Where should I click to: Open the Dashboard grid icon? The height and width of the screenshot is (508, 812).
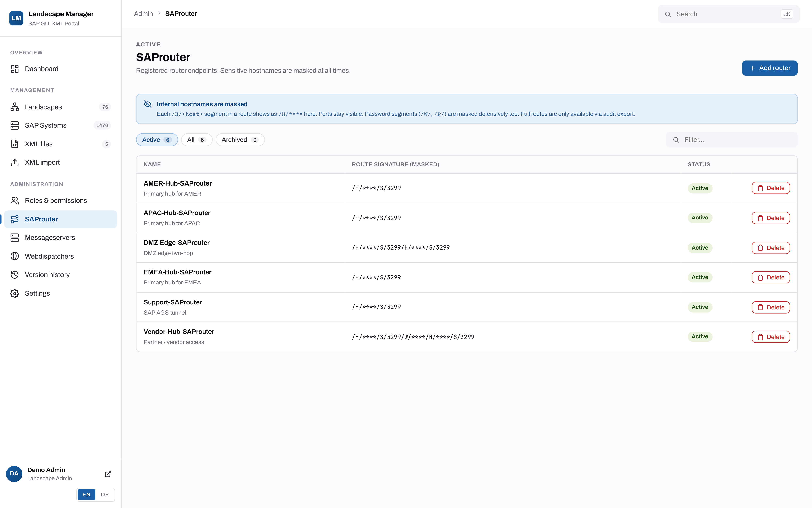pyautogui.click(x=15, y=69)
